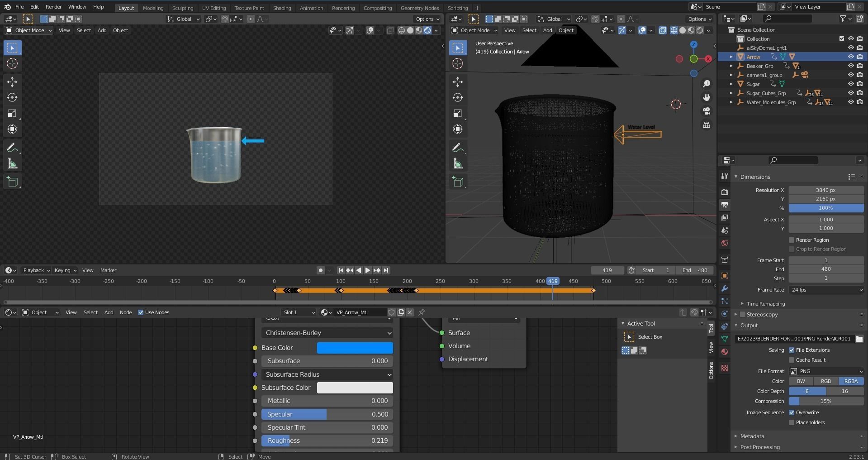868x460 pixels.
Task: Open the Render menu
Action: pyautogui.click(x=53, y=7)
